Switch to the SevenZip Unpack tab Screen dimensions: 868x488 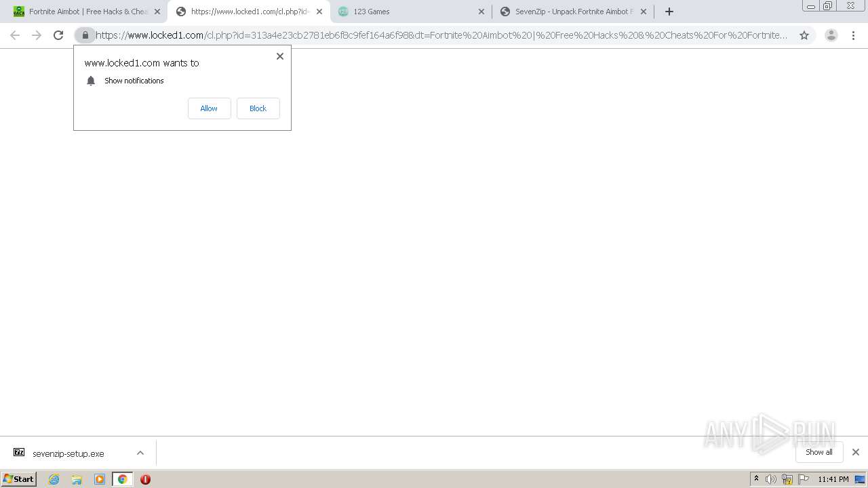click(573, 12)
